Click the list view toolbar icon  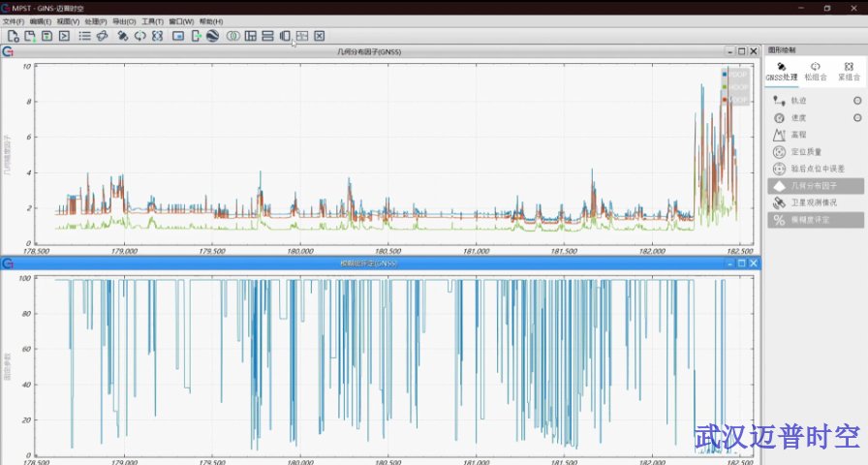[85, 36]
